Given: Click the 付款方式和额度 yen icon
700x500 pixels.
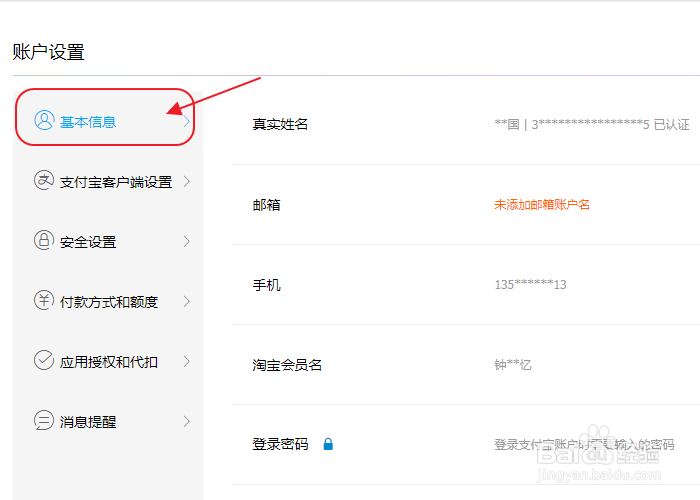Looking at the screenshot, I should (x=44, y=300).
